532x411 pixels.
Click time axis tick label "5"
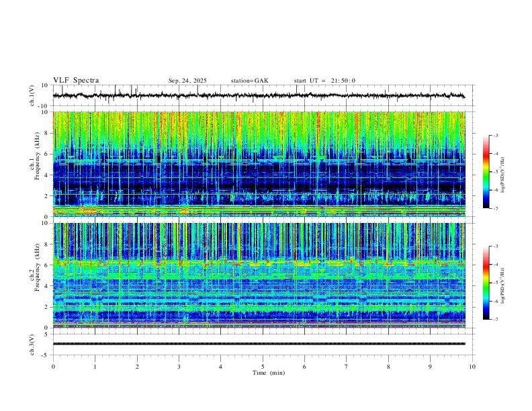click(x=263, y=367)
